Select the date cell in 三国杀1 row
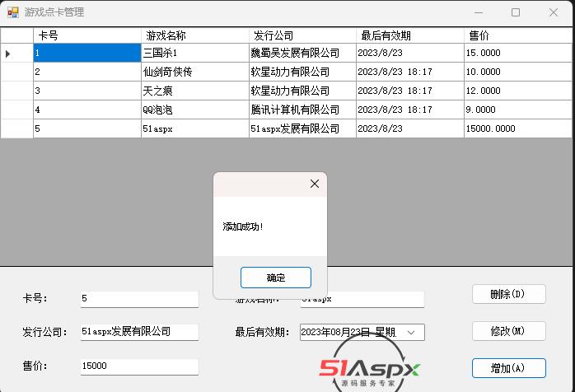 (x=410, y=54)
